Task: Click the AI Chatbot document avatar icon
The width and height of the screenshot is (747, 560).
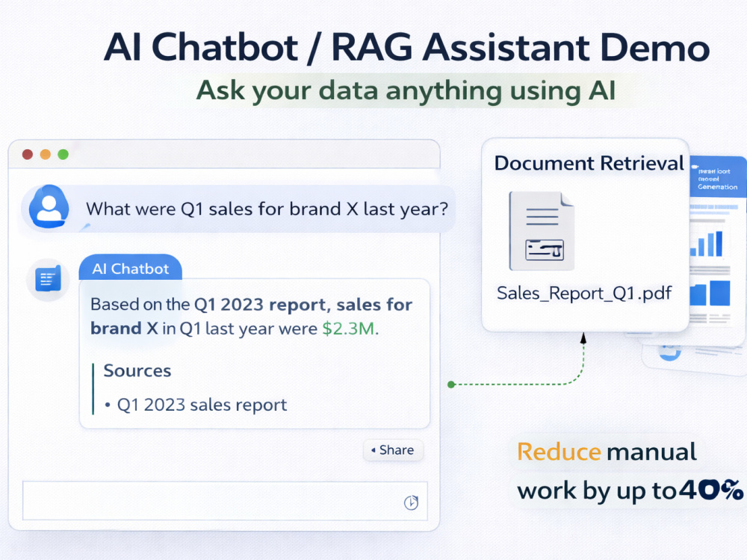Action: pos(48,279)
